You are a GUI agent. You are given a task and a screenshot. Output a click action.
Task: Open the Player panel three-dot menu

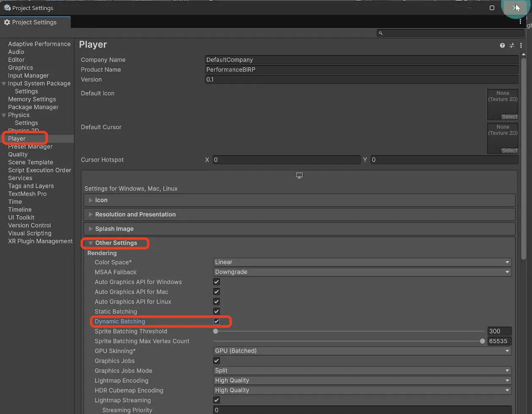click(521, 45)
